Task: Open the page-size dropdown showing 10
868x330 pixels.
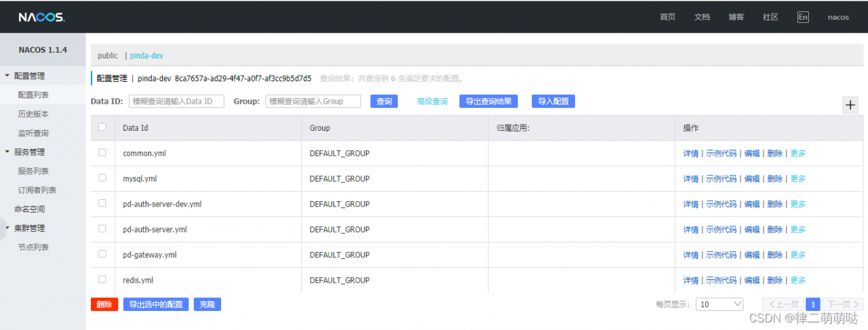Action: pyautogui.click(x=719, y=304)
